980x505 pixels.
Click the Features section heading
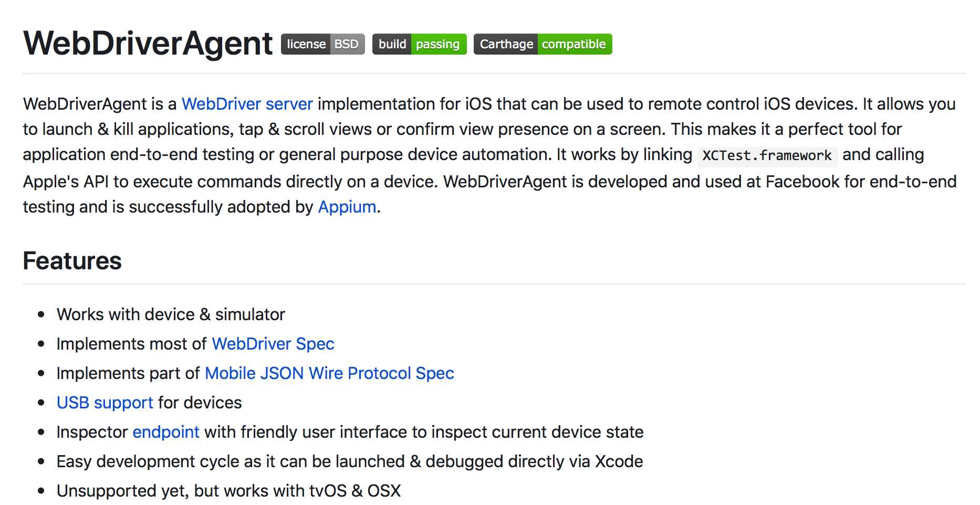click(x=72, y=261)
